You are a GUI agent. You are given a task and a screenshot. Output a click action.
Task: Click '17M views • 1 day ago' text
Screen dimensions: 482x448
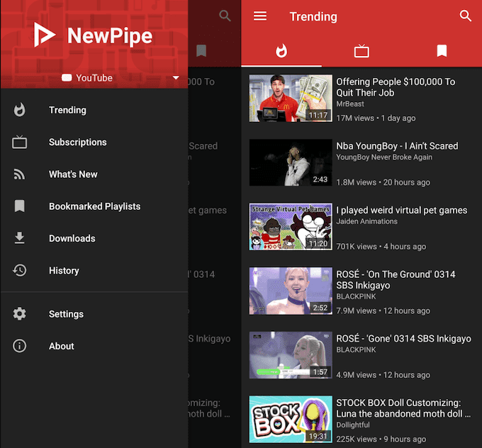[376, 118]
